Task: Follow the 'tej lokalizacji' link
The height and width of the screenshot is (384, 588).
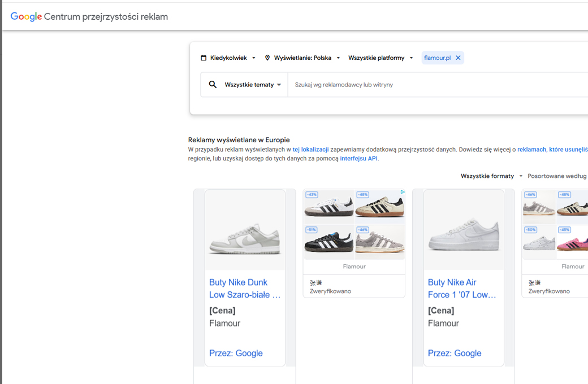Action: (x=310, y=150)
